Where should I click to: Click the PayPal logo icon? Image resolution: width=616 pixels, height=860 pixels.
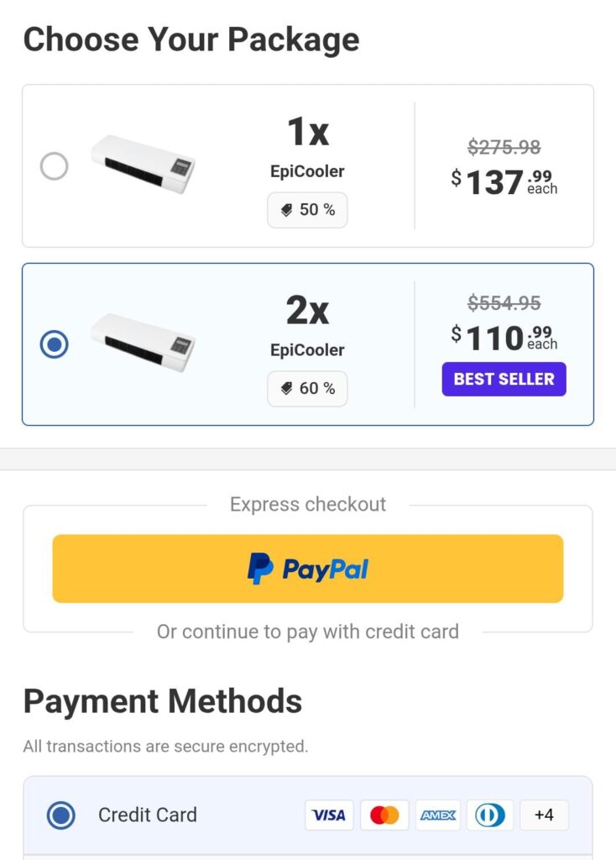coord(261,569)
